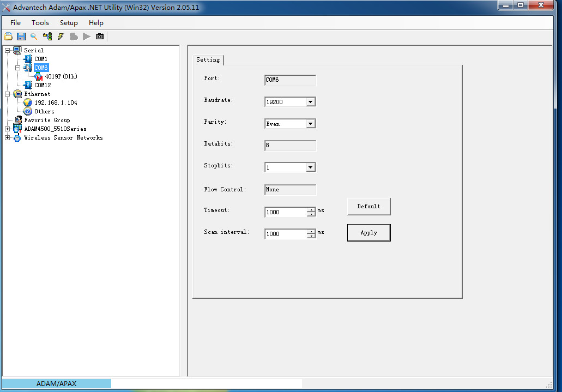This screenshot has width=562, height=392.
Task: Open the Parity dropdown
Action: pos(310,124)
